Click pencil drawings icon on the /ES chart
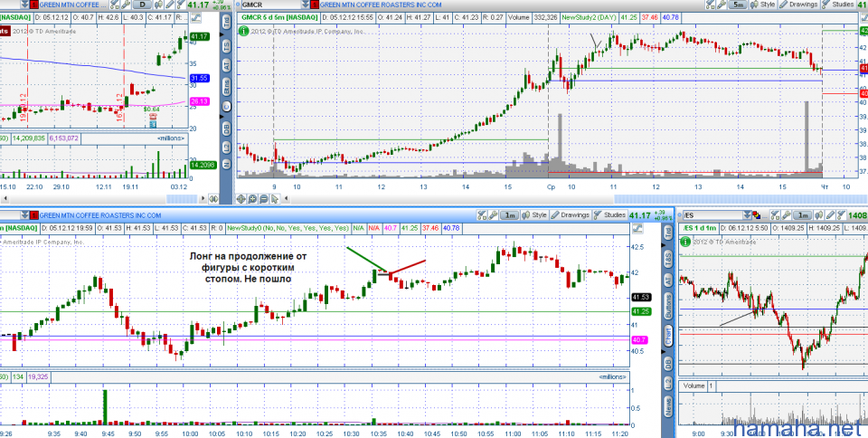The width and height of the screenshot is (868, 438). click(x=830, y=215)
